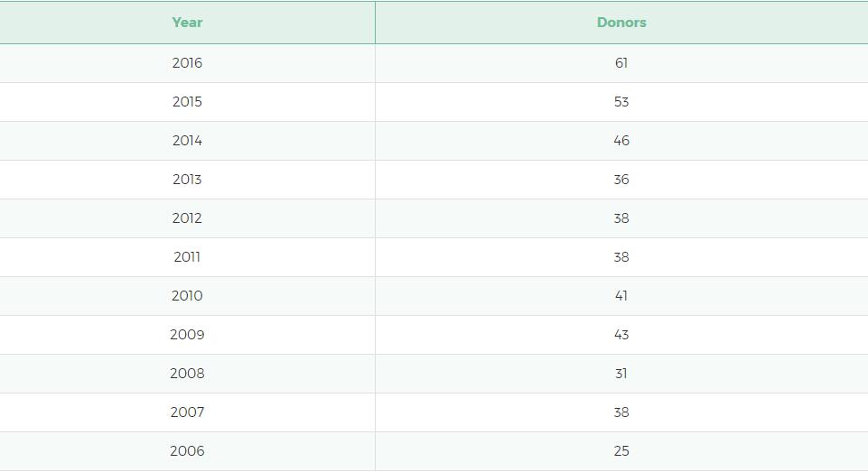Select the 2007 year cell
Viewport: 868px width, 472px height.
point(187,412)
